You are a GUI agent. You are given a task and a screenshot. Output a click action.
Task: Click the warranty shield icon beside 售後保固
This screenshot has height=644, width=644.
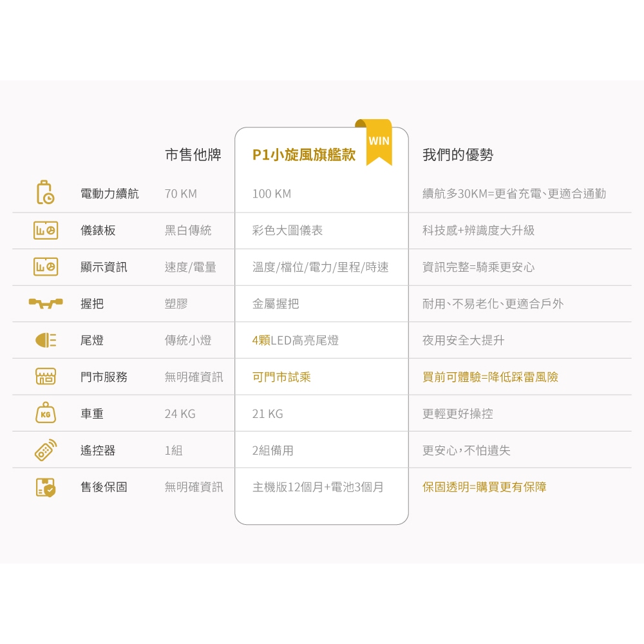(x=46, y=487)
